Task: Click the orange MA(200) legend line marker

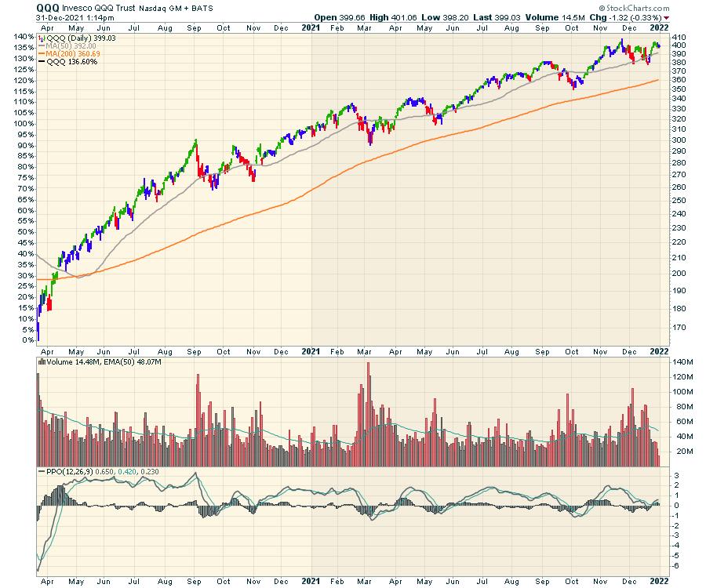Action: (x=42, y=54)
